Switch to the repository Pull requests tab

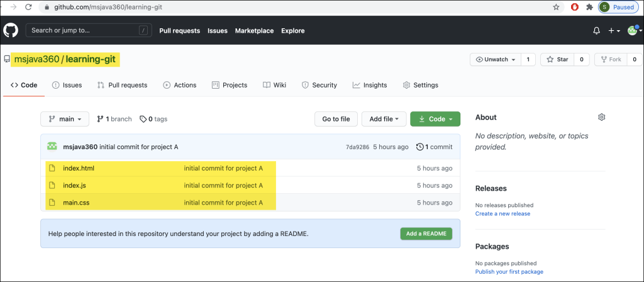122,85
